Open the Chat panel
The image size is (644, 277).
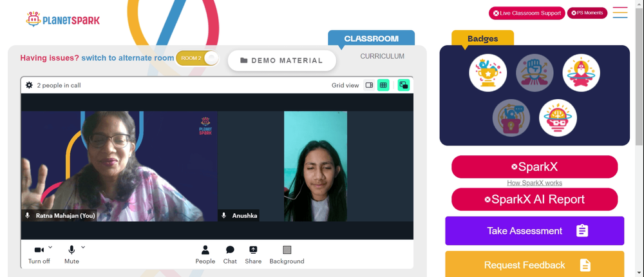point(230,255)
